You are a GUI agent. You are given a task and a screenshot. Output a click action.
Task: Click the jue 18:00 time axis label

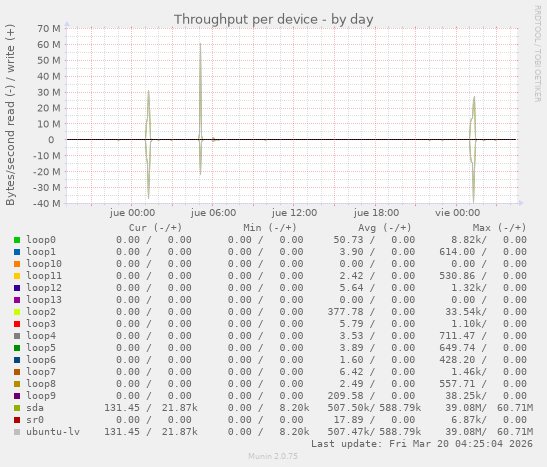[x=376, y=213]
